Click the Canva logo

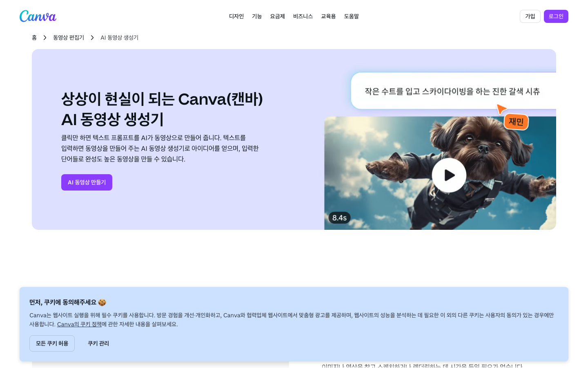(38, 16)
